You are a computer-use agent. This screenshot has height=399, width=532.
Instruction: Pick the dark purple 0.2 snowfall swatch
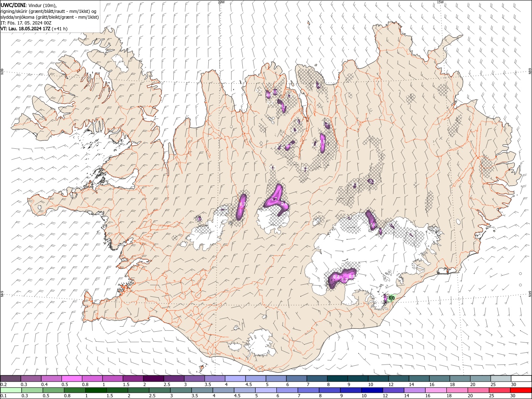click(x=10, y=379)
